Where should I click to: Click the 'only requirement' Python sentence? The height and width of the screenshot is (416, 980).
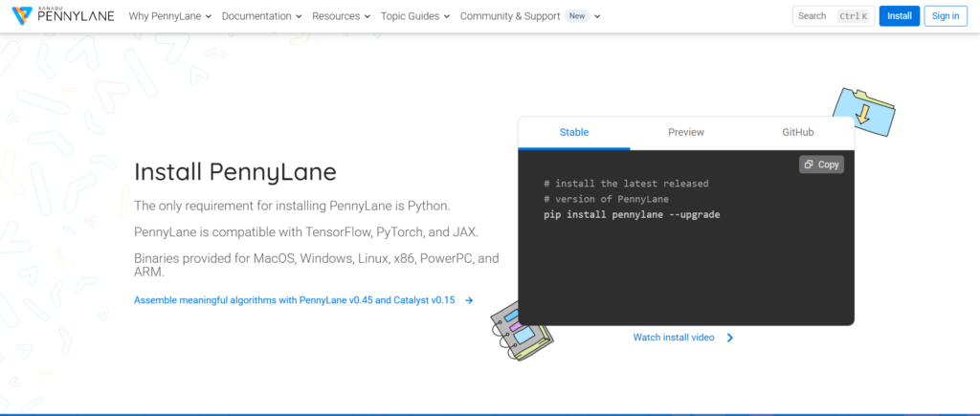click(x=292, y=207)
